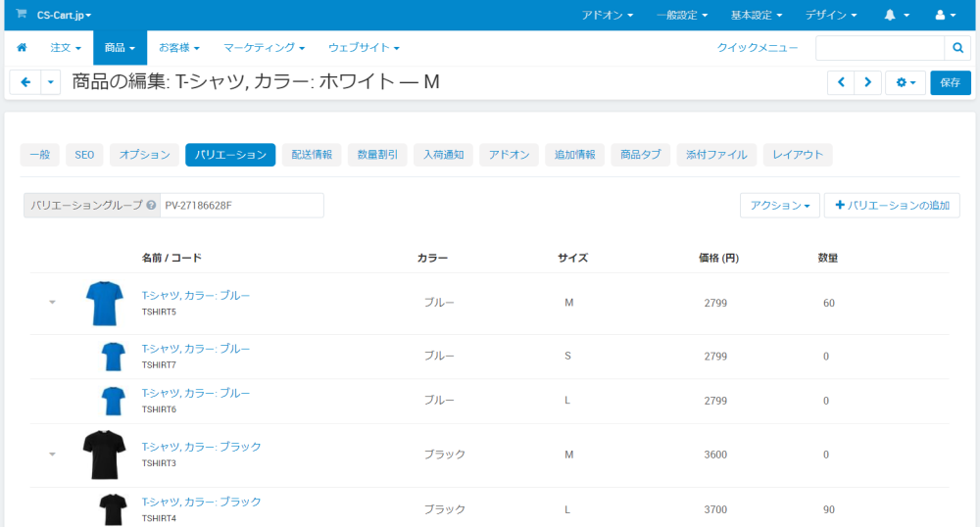Switch to the 配送情報 tab
The height and width of the screenshot is (527, 980).
(x=312, y=155)
